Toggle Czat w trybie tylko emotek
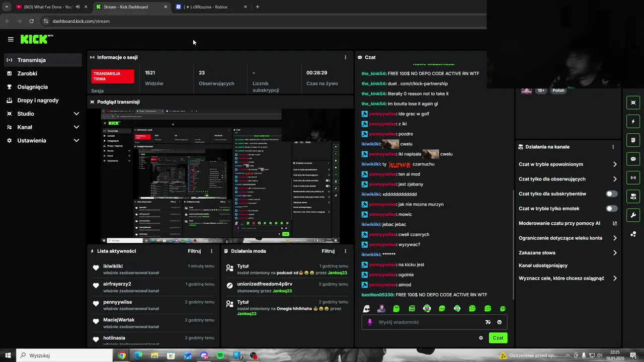This screenshot has height=362, width=644. 611,208
